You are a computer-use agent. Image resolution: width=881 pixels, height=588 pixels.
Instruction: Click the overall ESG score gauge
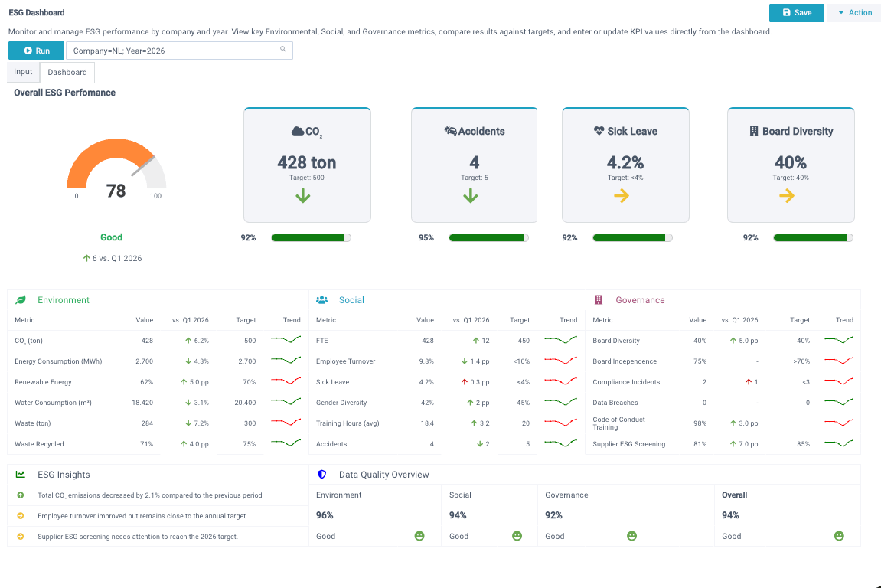coord(116,164)
